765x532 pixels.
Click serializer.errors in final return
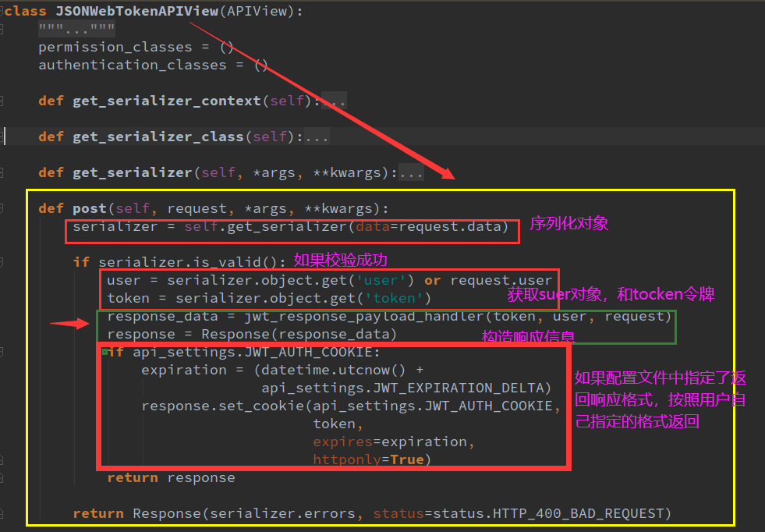[x=282, y=513]
